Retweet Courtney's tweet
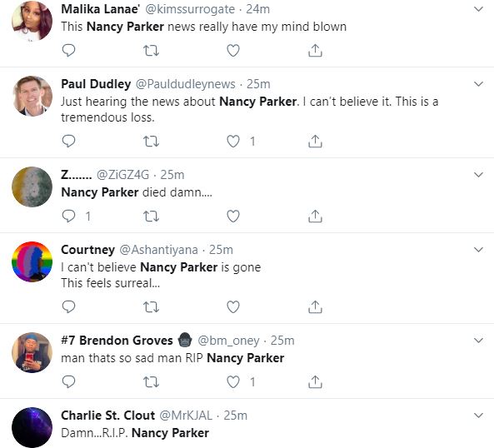The width and height of the screenshot is (494, 448). click(152, 307)
